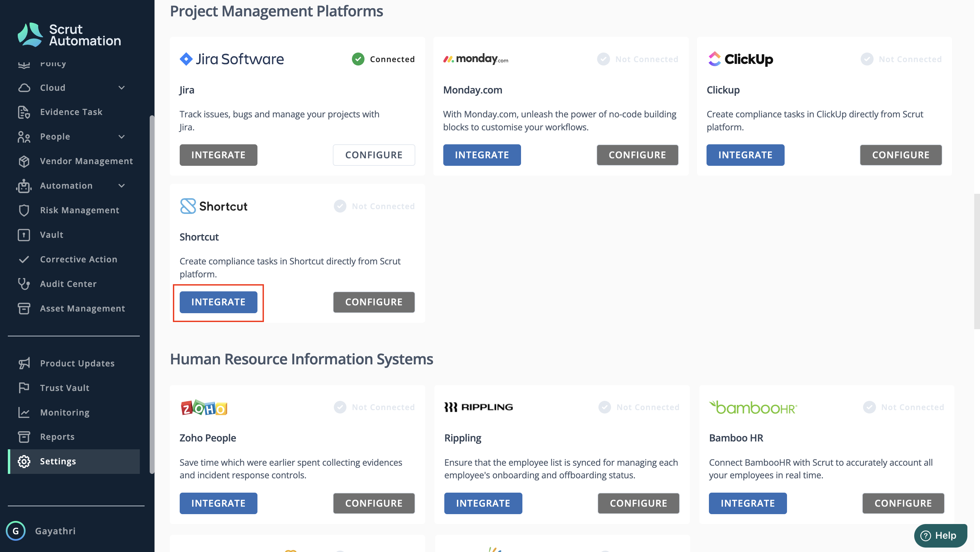Image resolution: width=980 pixels, height=552 pixels.
Task: Click the People sidebar icon
Action: [24, 137]
